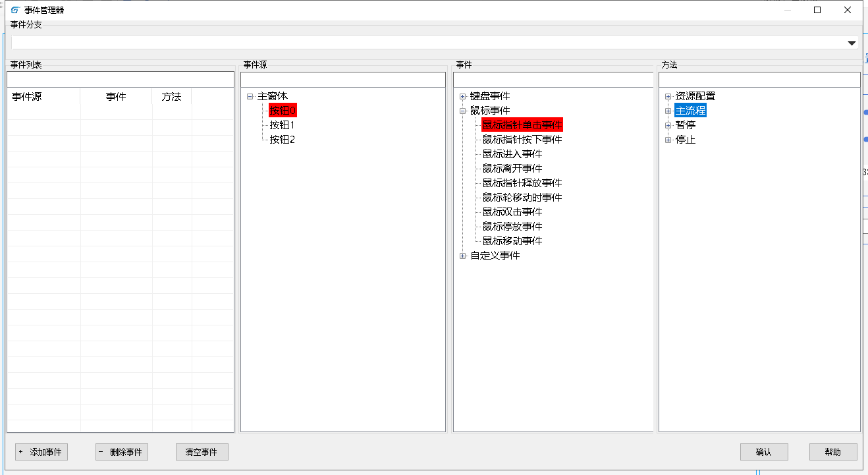This screenshot has height=475, width=868.
Task: Click the 事件源 column header
Action: [x=43, y=96]
